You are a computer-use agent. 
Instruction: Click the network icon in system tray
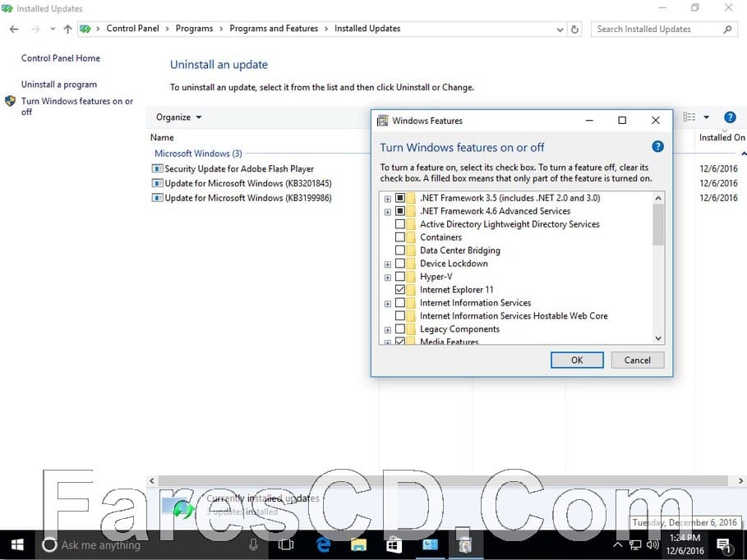[635, 544]
